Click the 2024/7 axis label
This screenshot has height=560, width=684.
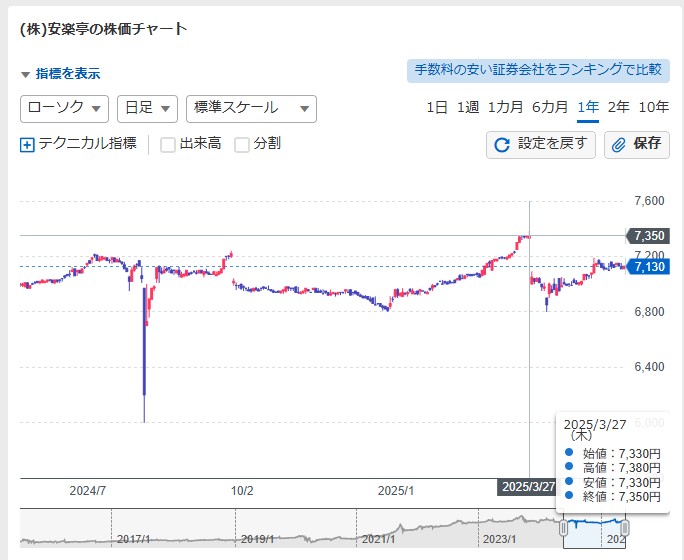[x=88, y=491]
